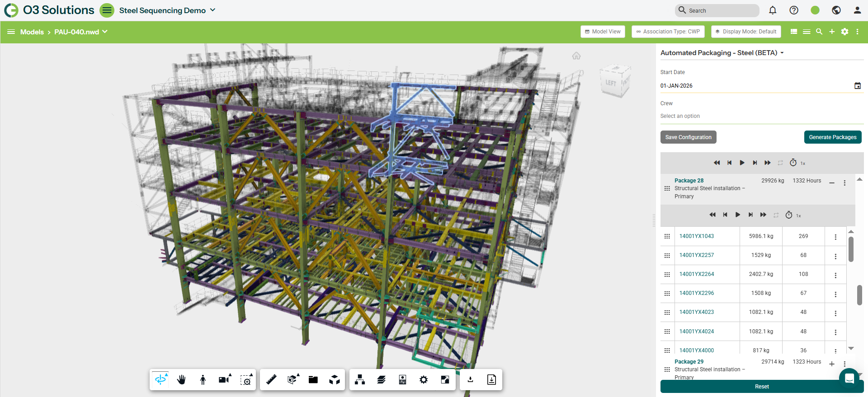The image size is (868, 397).
Task: Click the document download icon in viewer toolbar
Action: (491, 380)
